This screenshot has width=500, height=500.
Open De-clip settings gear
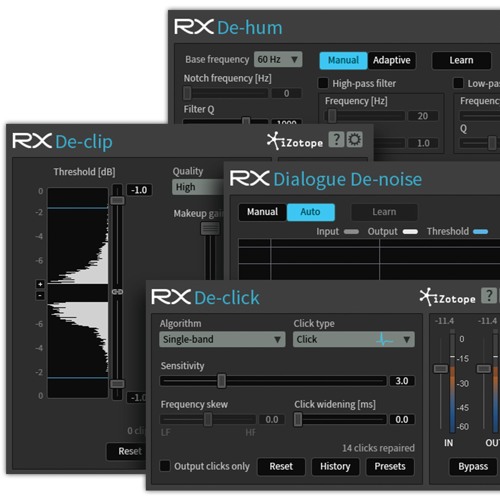point(354,139)
